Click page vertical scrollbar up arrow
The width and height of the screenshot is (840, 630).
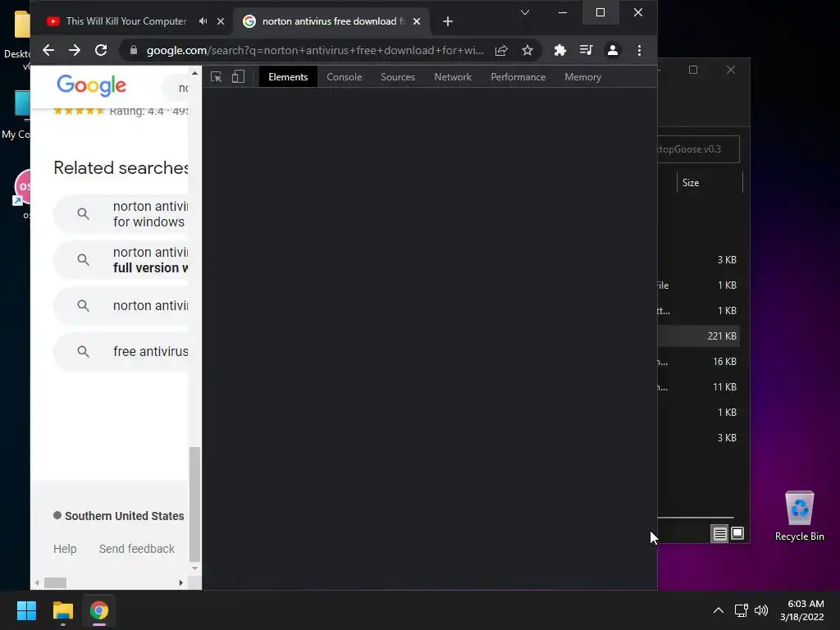[x=194, y=73]
